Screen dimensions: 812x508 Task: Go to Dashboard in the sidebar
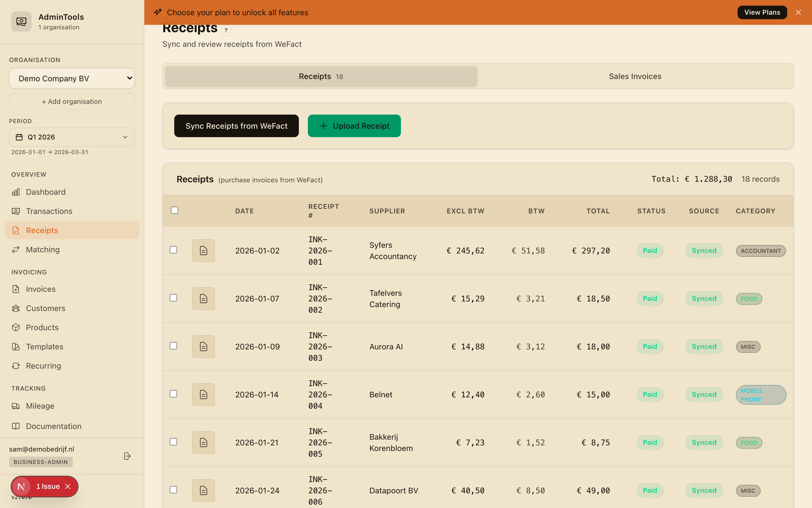(72, 192)
